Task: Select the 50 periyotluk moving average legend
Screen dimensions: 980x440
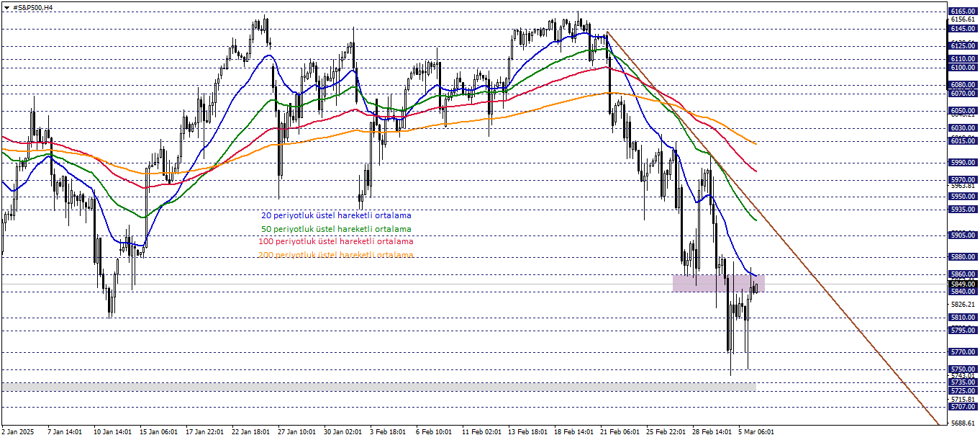Action: click(x=337, y=229)
